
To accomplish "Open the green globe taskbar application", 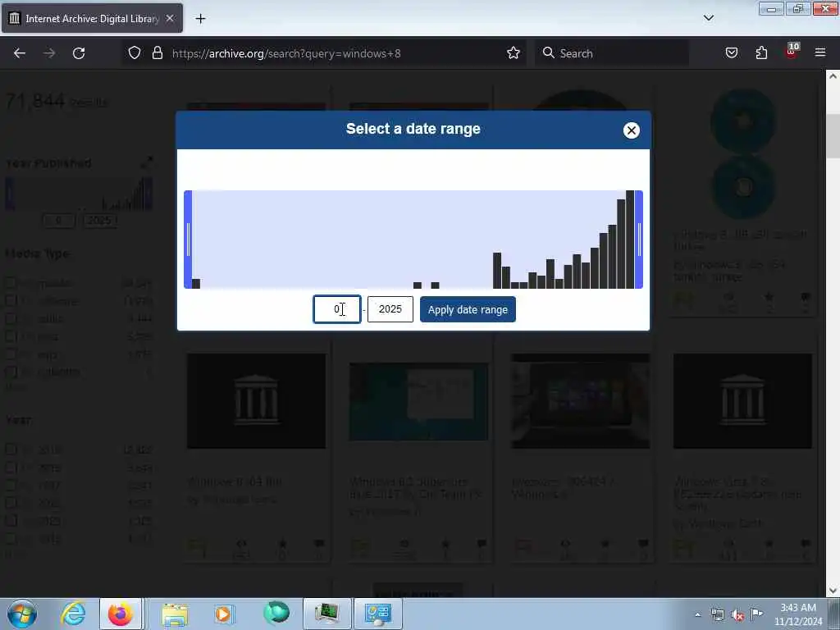I will pos(276,614).
